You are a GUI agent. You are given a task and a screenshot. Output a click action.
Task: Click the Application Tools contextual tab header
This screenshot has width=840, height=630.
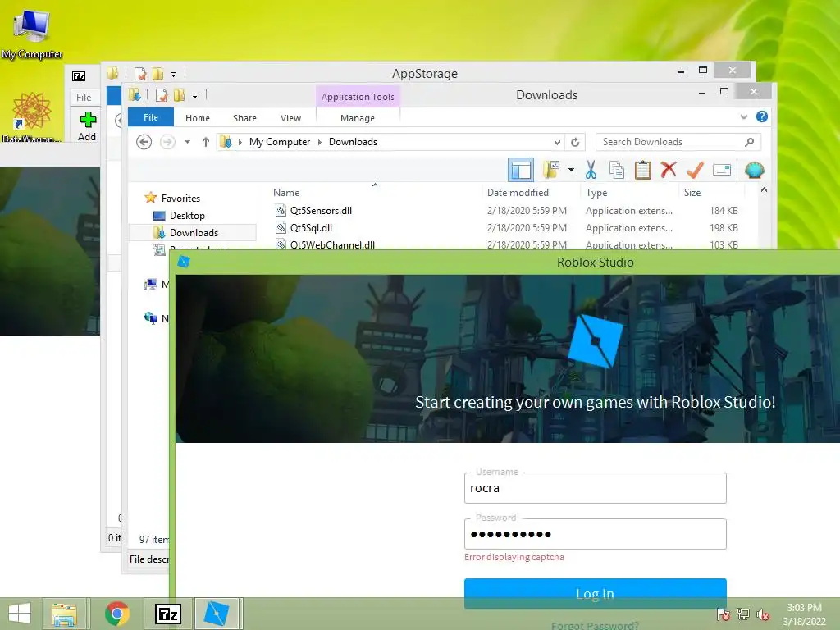click(358, 97)
